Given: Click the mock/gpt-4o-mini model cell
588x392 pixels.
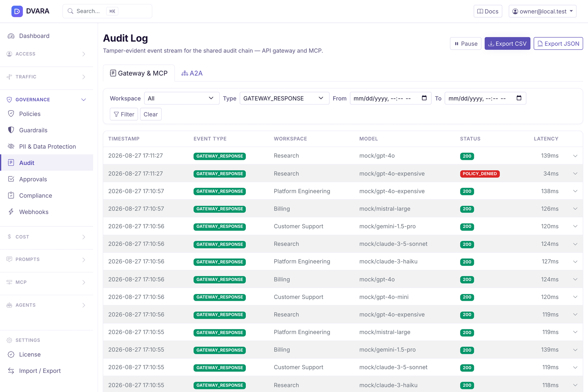Looking at the screenshot, I should [384, 297].
